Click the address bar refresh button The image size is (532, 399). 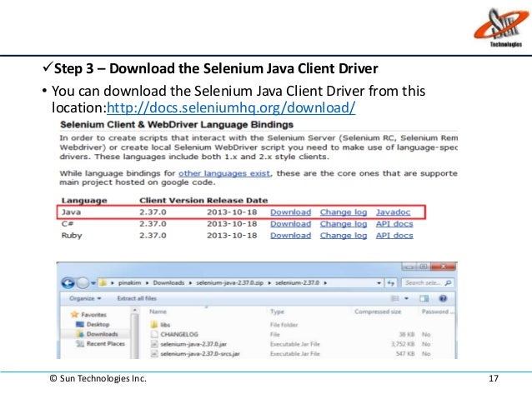(x=391, y=282)
